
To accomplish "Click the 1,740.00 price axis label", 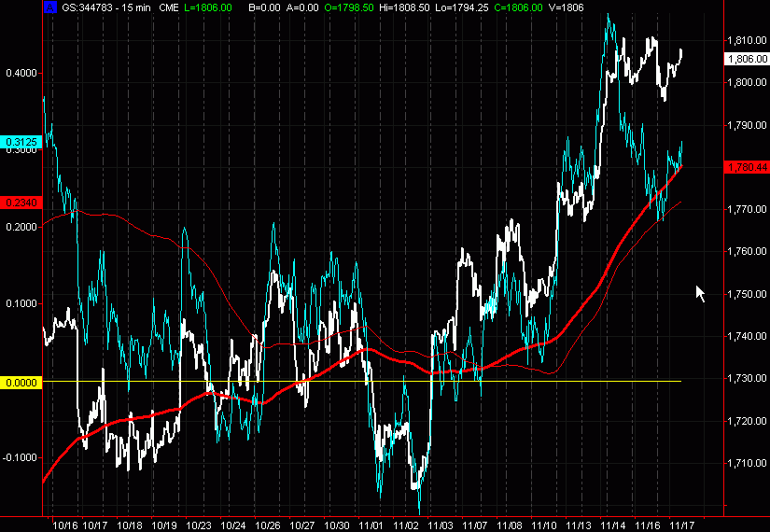I will point(747,337).
